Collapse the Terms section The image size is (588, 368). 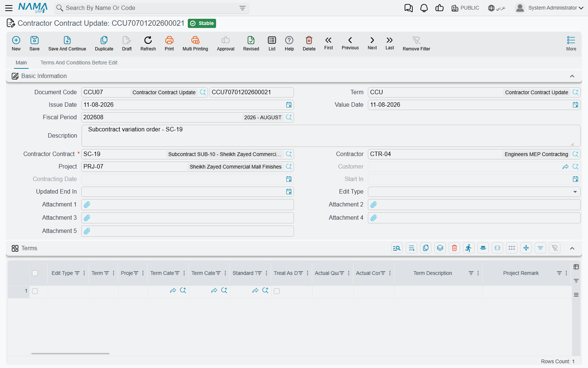click(x=572, y=248)
